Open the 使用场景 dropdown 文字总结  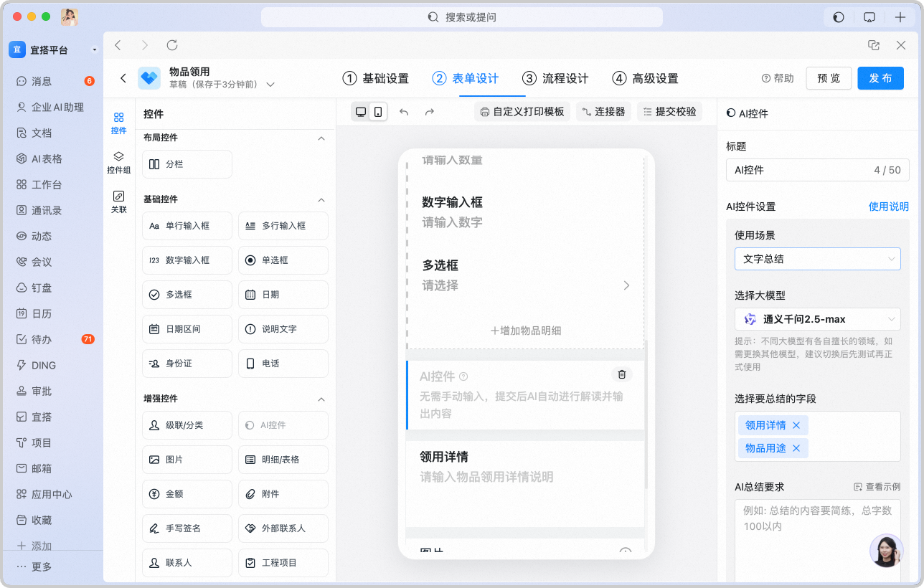point(818,259)
